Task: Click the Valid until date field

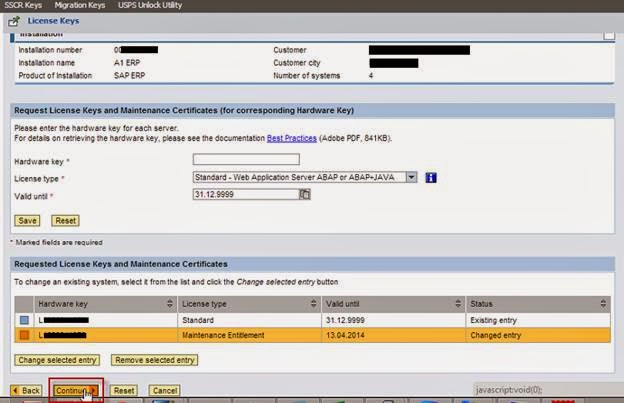Action: click(246, 194)
